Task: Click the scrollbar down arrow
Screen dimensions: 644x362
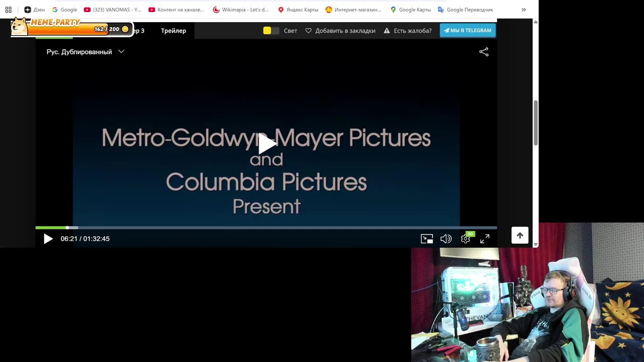Action: pyautogui.click(x=535, y=244)
